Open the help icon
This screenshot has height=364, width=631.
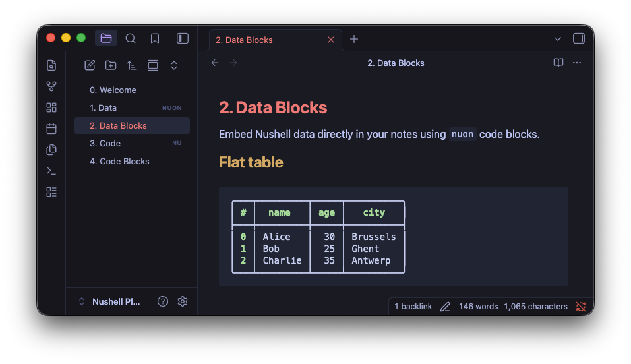coord(163,301)
